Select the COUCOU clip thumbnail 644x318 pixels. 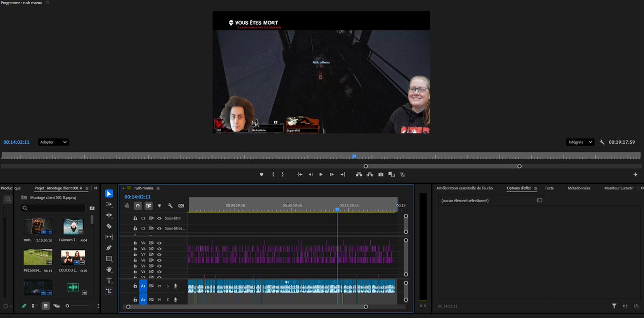click(73, 258)
